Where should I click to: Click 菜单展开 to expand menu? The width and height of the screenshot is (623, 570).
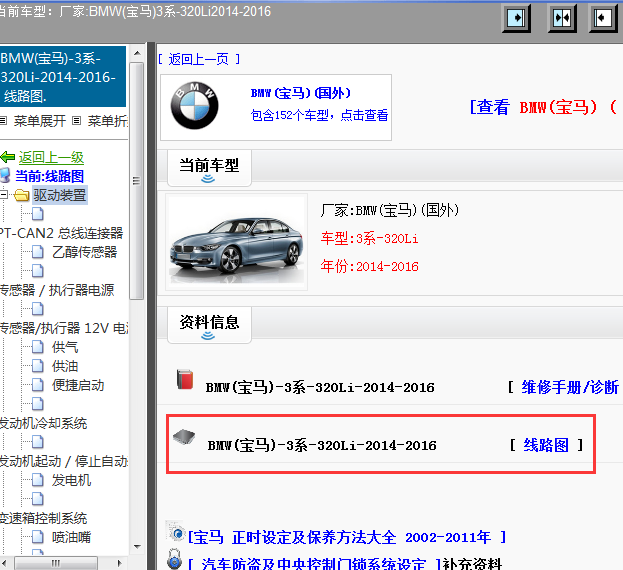tap(40, 121)
